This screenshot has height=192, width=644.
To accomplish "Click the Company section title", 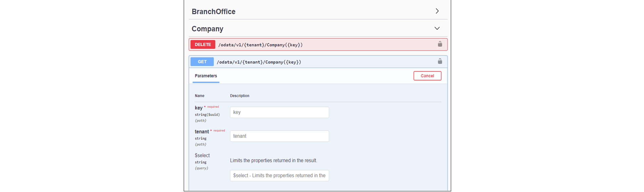I will 207,29.
